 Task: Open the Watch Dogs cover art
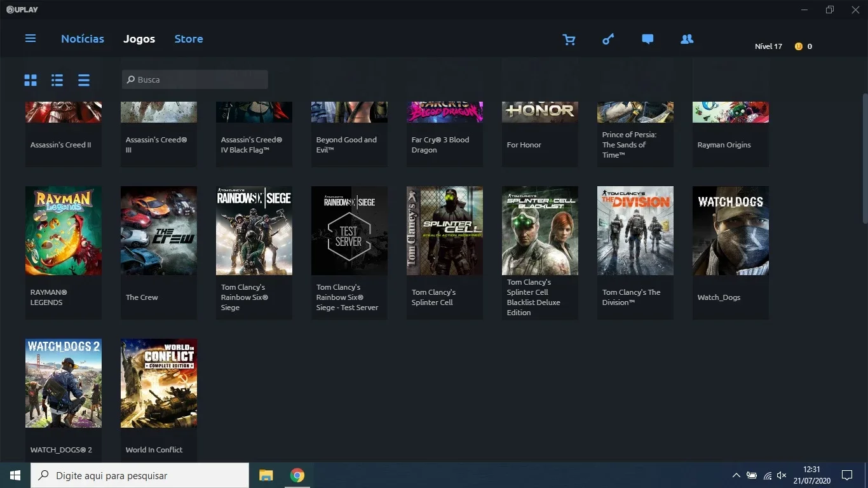click(x=731, y=231)
